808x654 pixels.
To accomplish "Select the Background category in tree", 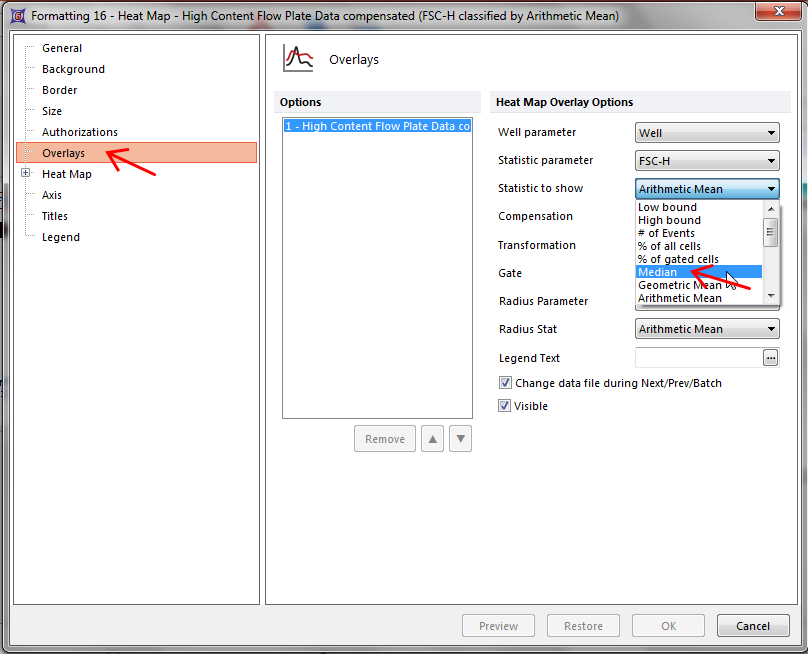I will [x=73, y=69].
